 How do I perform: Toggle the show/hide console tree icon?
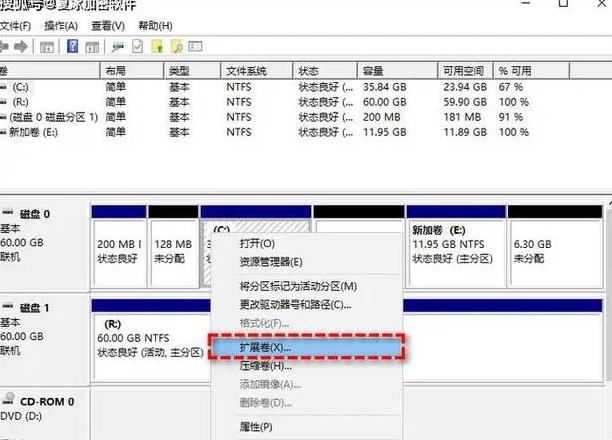click(x=47, y=47)
